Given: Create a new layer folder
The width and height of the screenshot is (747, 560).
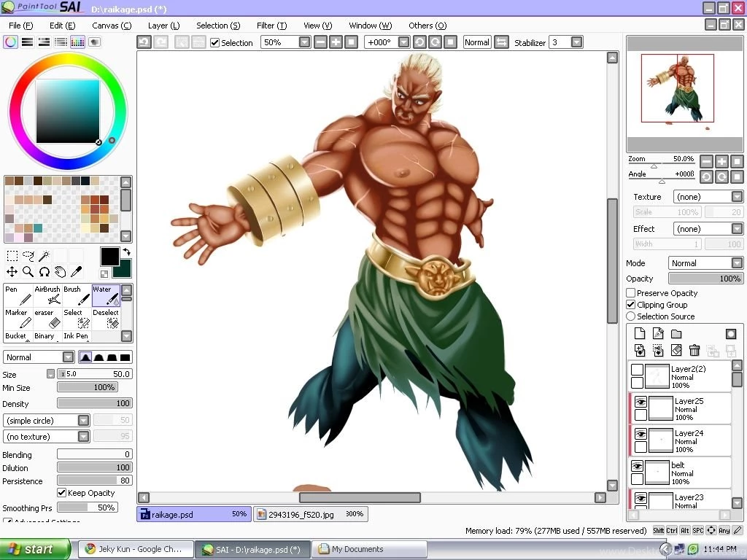Looking at the screenshot, I should [x=676, y=333].
